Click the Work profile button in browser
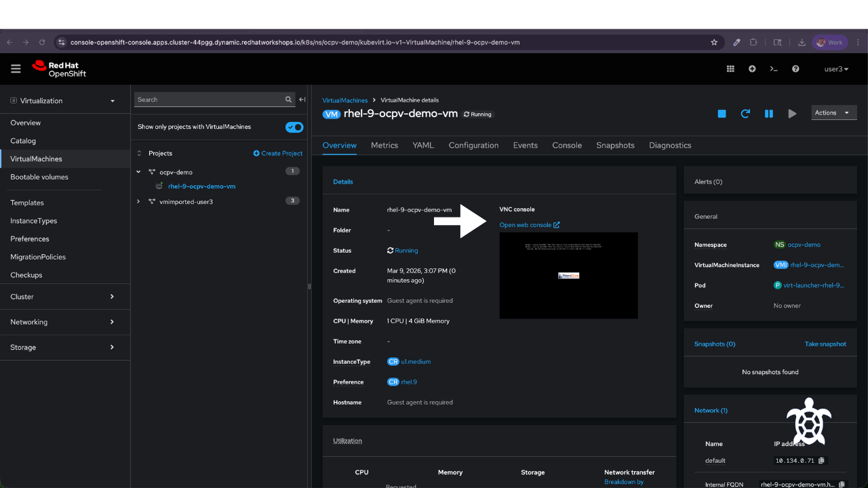The height and width of the screenshot is (488, 868). click(x=830, y=42)
